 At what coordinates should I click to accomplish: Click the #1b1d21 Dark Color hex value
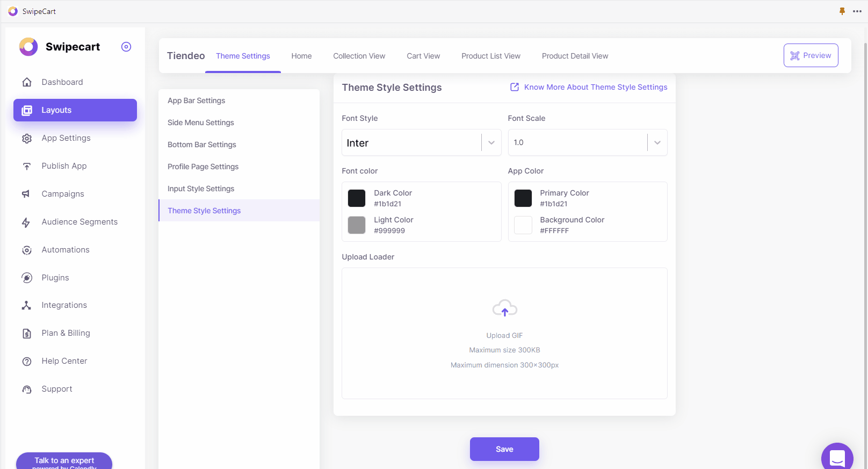click(388, 204)
